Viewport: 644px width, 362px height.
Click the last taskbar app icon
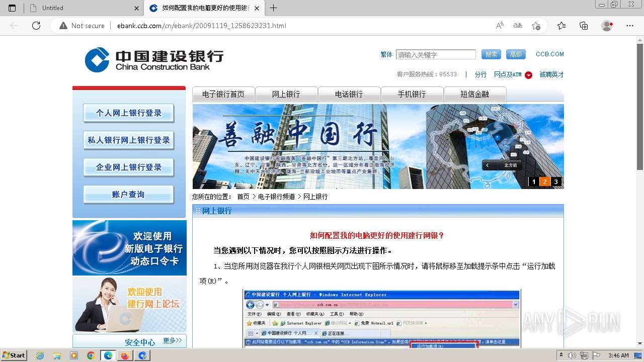tap(142, 355)
